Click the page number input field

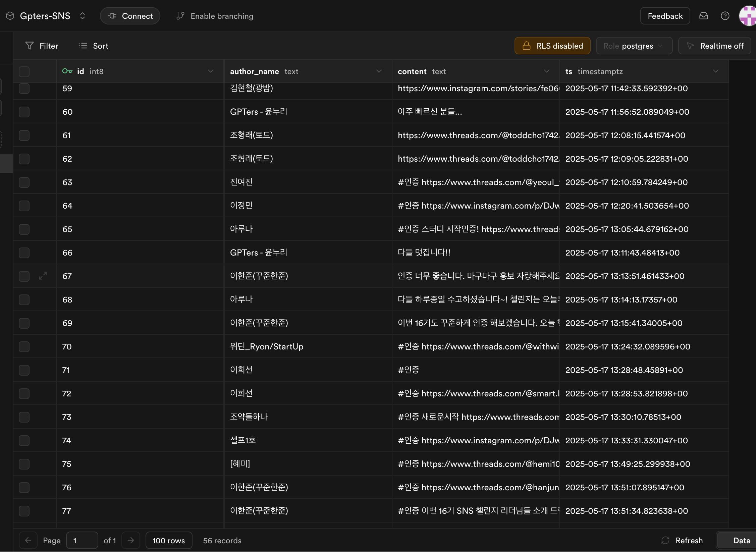(82, 540)
